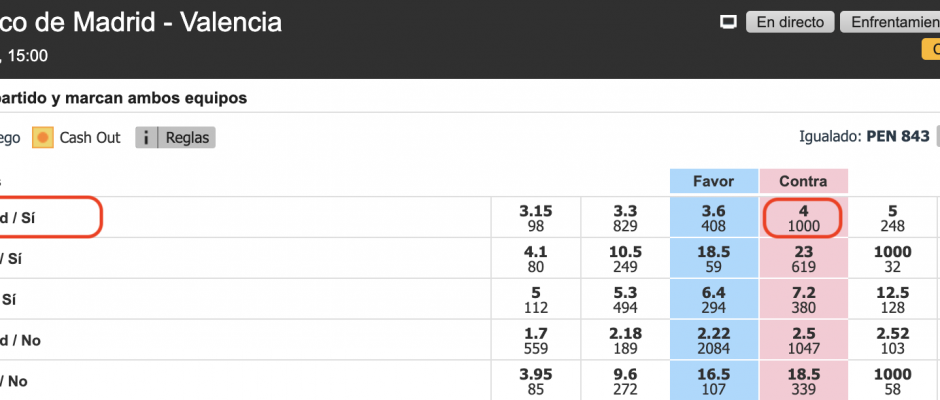The height and width of the screenshot is (400, 940).
Task: Click Favor odds 16.5 with amount 107
Action: pyautogui.click(x=713, y=381)
